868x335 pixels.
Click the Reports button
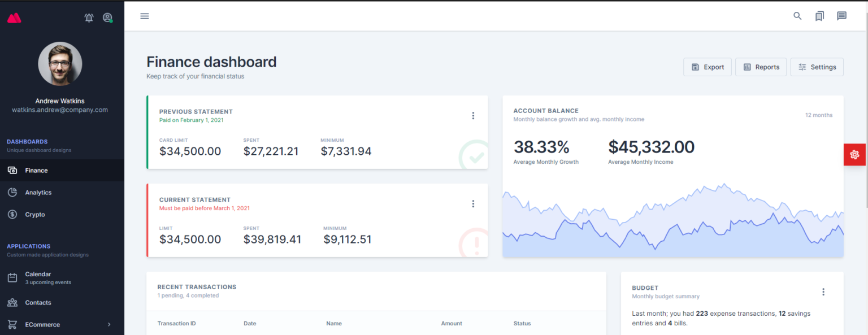761,67
